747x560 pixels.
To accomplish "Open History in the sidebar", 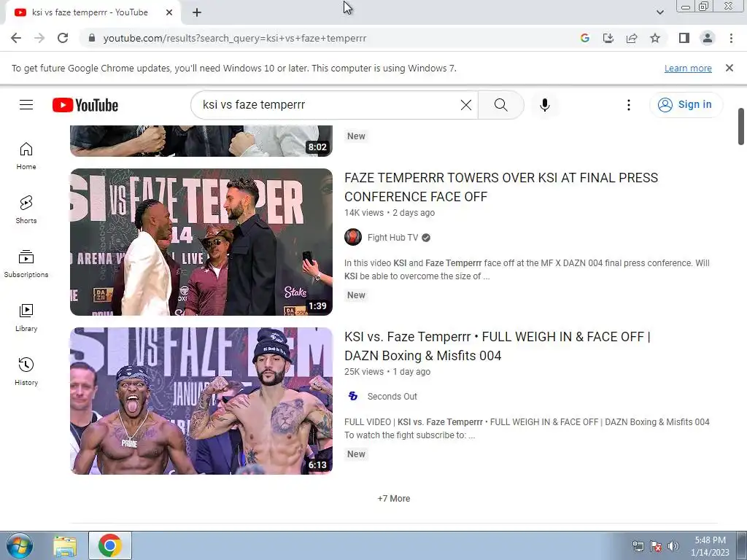I will 26,371.
